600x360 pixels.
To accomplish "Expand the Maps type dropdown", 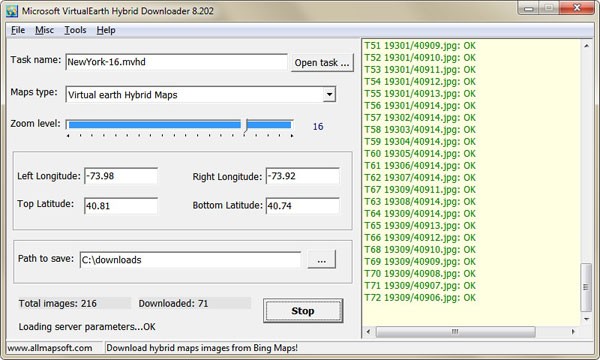I will (329, 94).
